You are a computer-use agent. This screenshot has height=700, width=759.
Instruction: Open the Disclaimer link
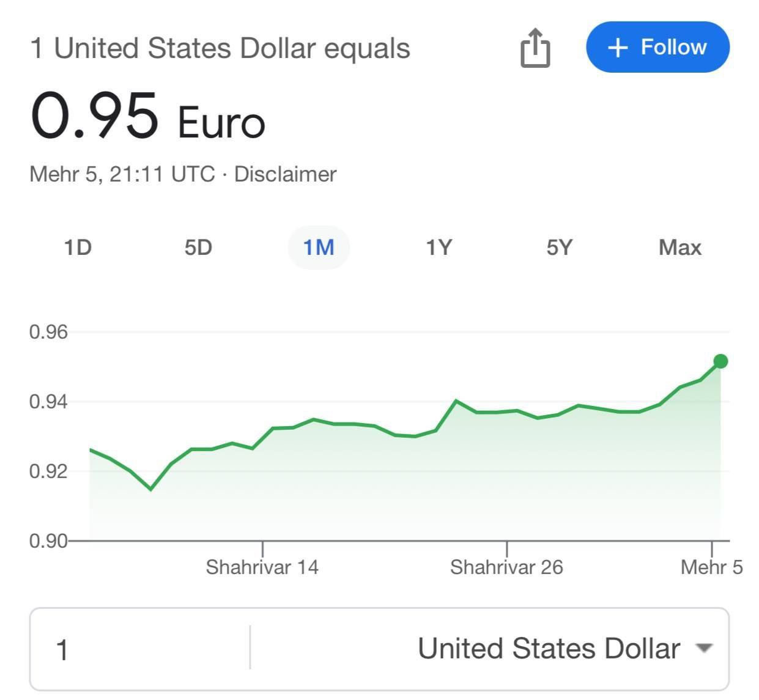(286, 174)
